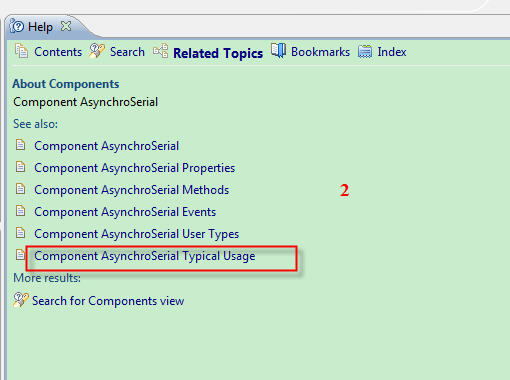Image resolution: width=510 pixels, height=380 pixels.
Task: Open Component AsynchroSerial User Types topic
Action: pyautogui.click(x=137, y=234)
